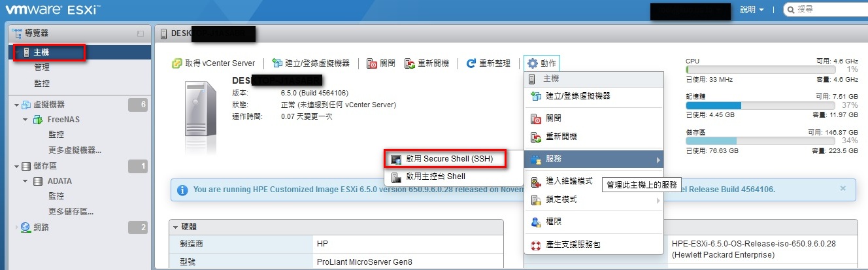
Task: Collapse the FreeNAS tree node
Action: click(25, 120)
